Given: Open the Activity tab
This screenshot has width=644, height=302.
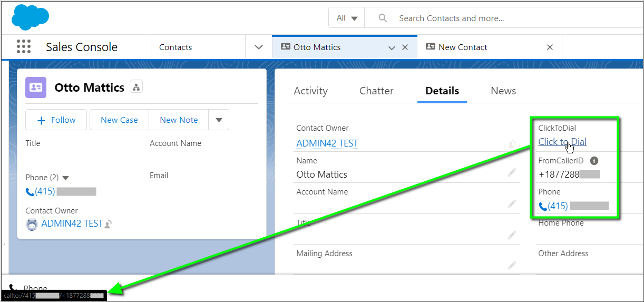Looking at the screenshot, I should [310, 91].
